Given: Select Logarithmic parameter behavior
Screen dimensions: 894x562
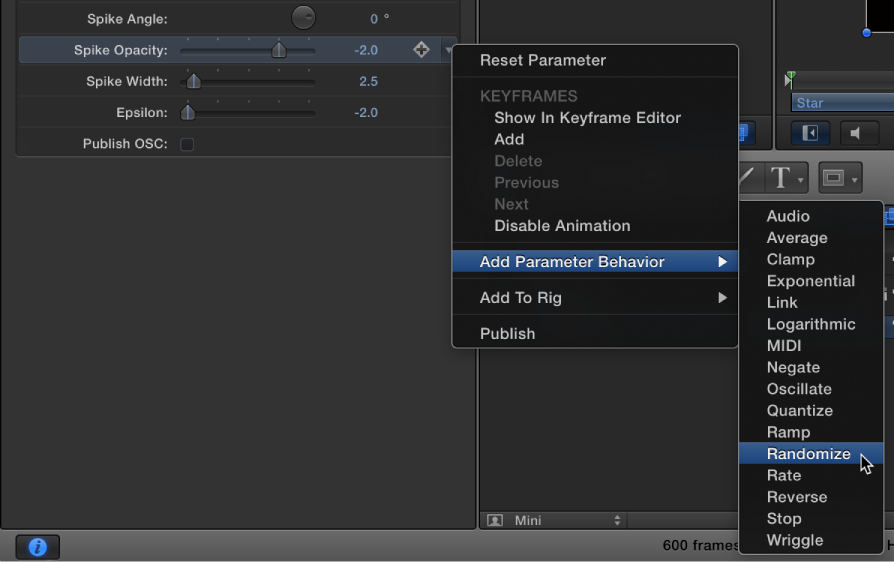Looking at the screenshot, I should click(x=811, y=325).
